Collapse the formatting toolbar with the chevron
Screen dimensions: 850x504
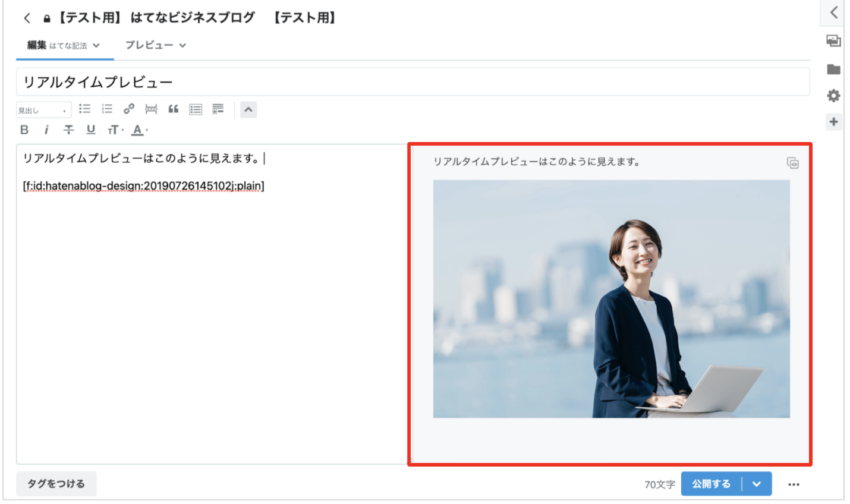248,109
